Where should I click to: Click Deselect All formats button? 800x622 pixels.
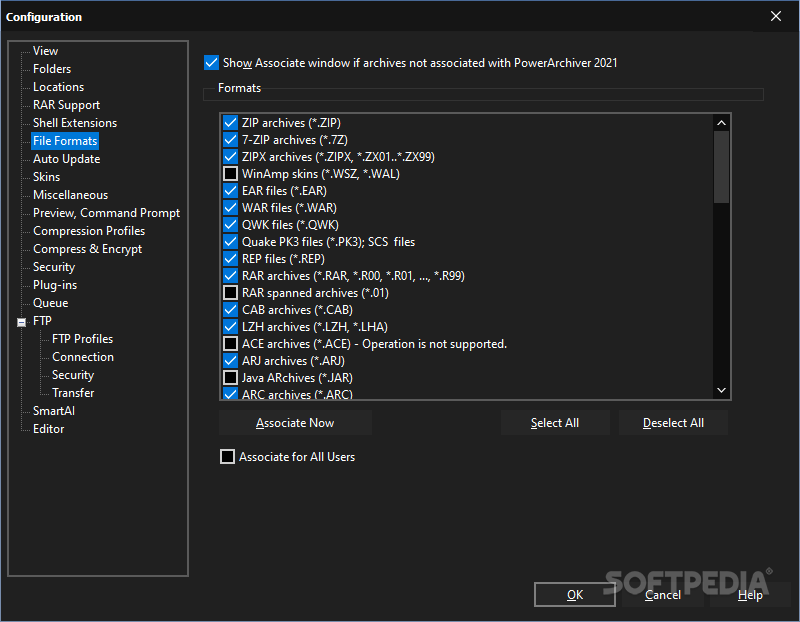673,423
